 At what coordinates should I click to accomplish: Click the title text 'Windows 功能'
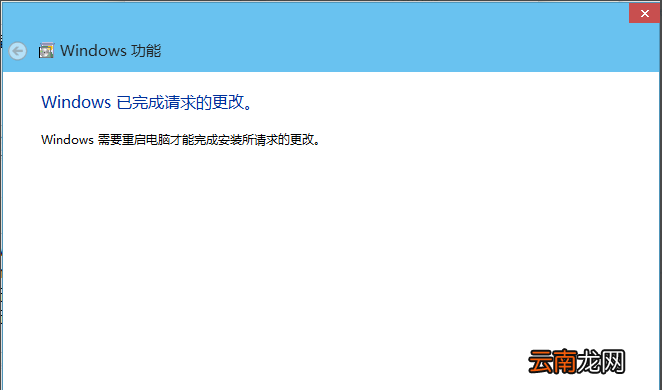pos(111,51)
